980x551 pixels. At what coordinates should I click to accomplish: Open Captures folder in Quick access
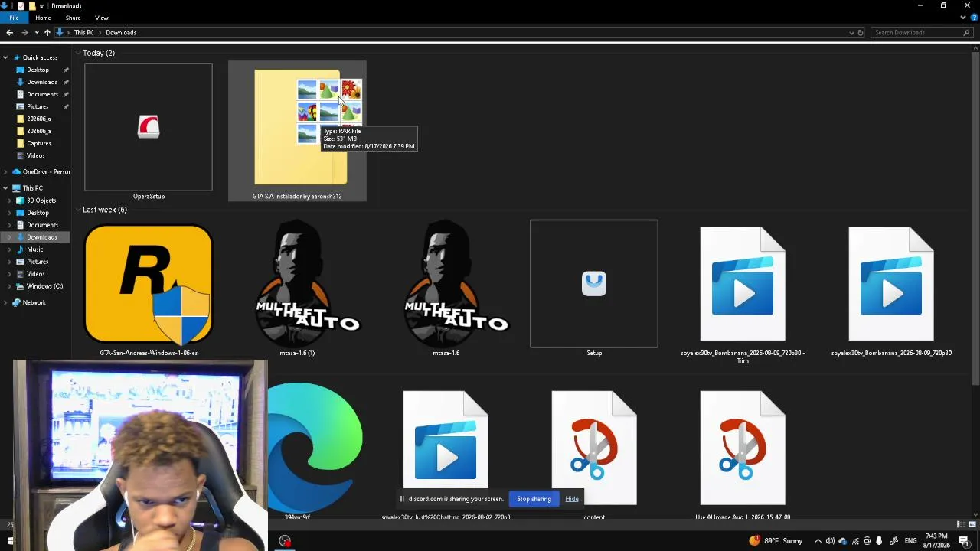coord(38,143)
